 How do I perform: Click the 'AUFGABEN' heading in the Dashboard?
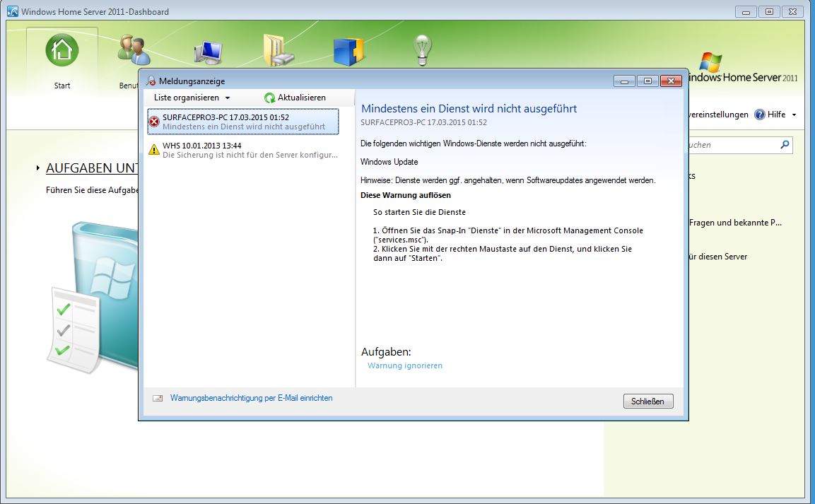(92, 168)
